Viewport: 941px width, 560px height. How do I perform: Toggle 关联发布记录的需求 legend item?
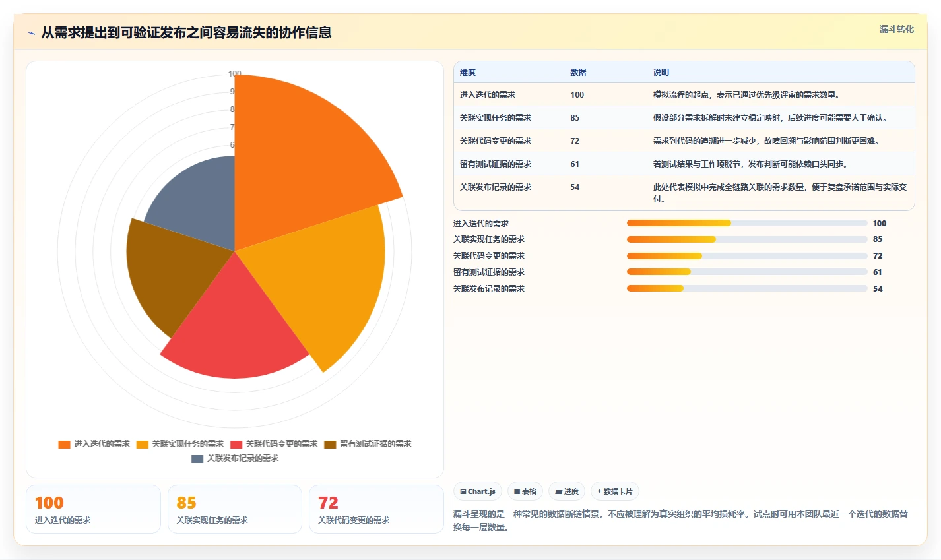point(235,458)
